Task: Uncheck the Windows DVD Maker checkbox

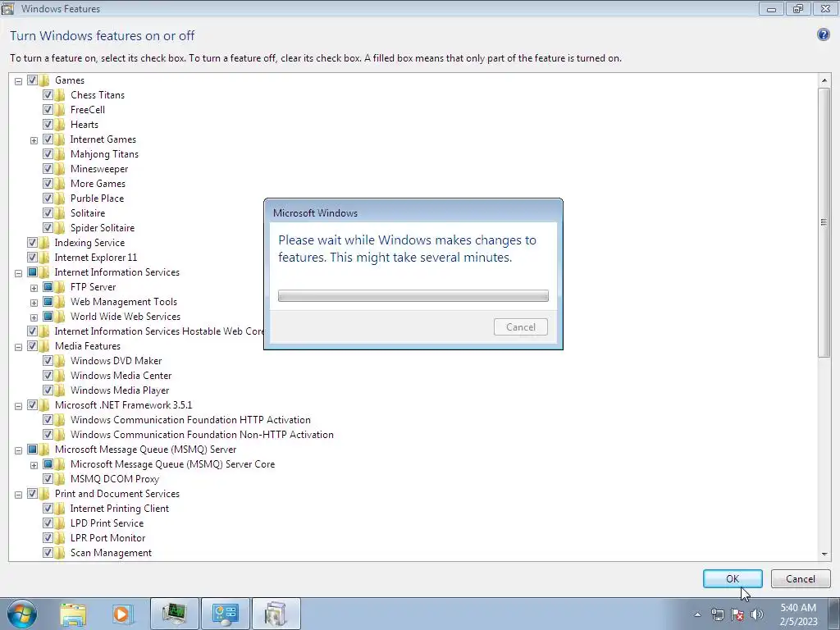Action: (x=48, y=361)
